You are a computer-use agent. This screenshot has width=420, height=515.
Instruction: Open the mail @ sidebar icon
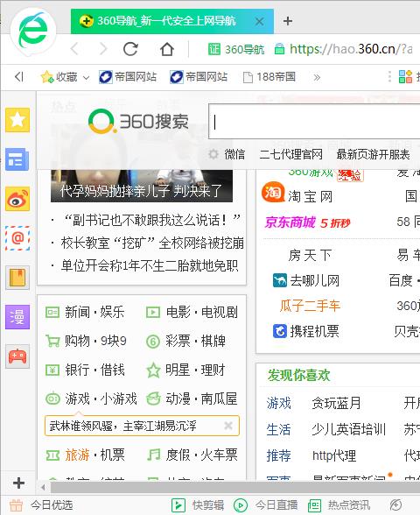click(17, 238)
